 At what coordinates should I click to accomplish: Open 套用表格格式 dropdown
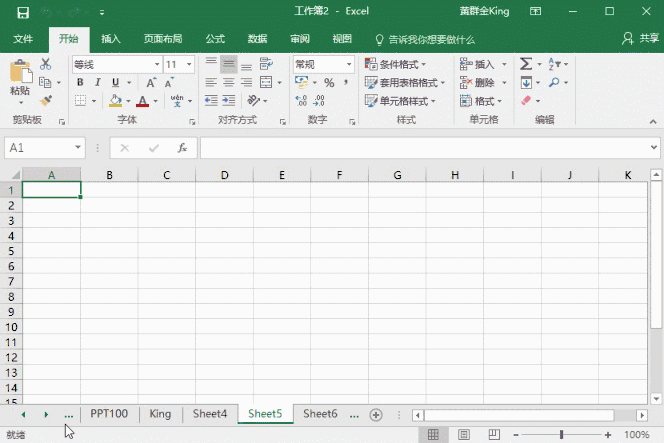coord(405,83)
